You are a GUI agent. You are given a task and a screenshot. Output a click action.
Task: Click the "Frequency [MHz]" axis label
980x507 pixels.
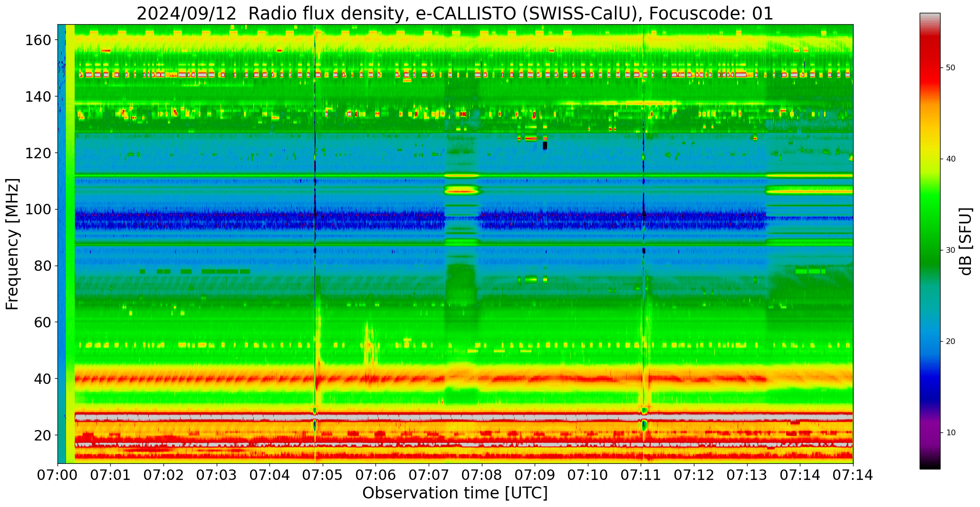pyautogui.click(x=12, y=244)
